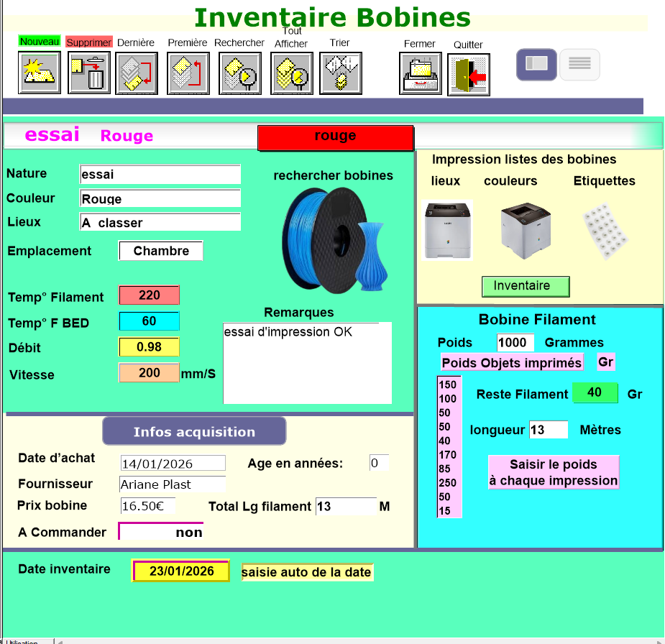665x644 pixels.
Task: Click the Nature input field
Action: pos(160,174)
